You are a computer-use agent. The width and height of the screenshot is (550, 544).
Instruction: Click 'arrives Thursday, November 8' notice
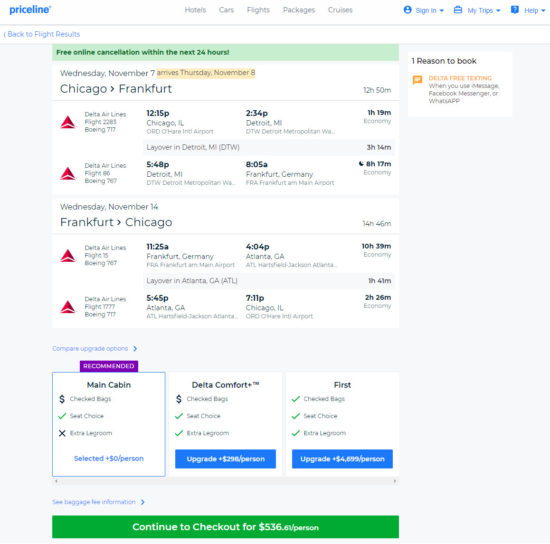(x=206, y=73)
